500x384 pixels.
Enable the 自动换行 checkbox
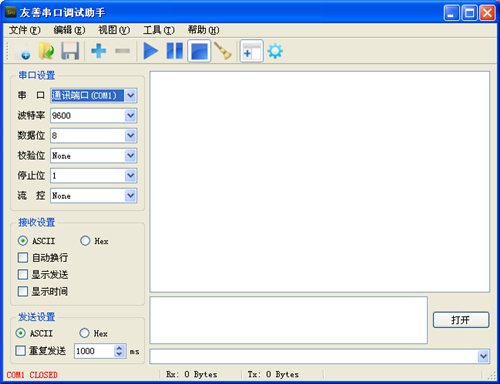tap(23, 257)
